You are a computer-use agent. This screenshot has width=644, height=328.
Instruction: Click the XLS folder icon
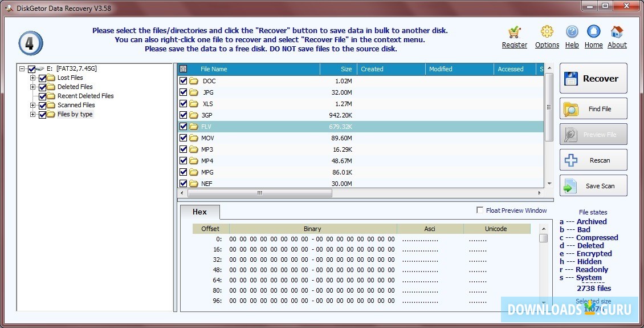(193, 104)
